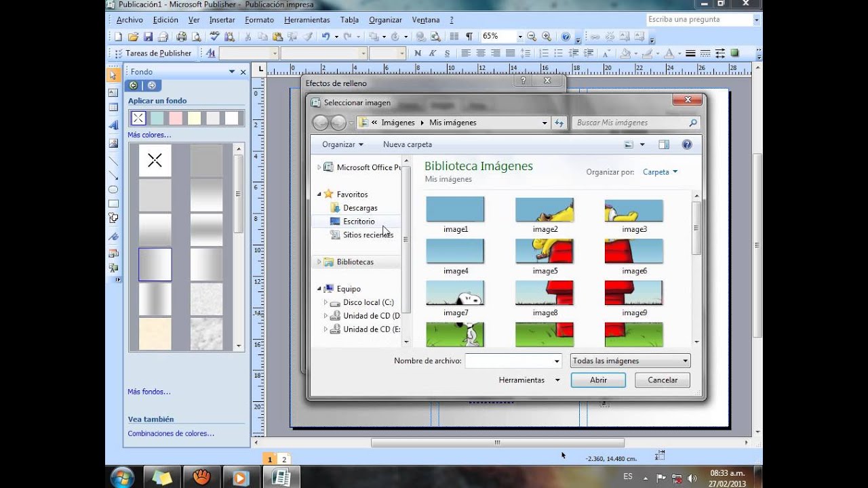Click the New publication icon
868x488 pixels.
tap(119, 37)
